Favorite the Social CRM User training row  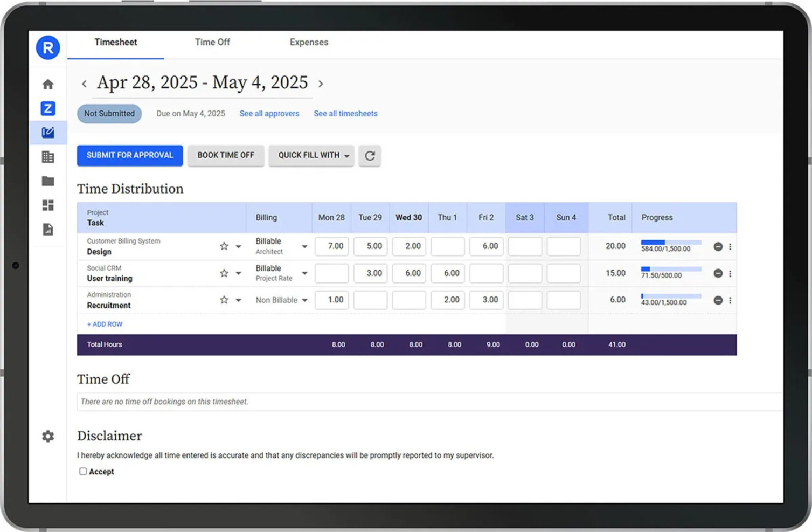[224, 273]
